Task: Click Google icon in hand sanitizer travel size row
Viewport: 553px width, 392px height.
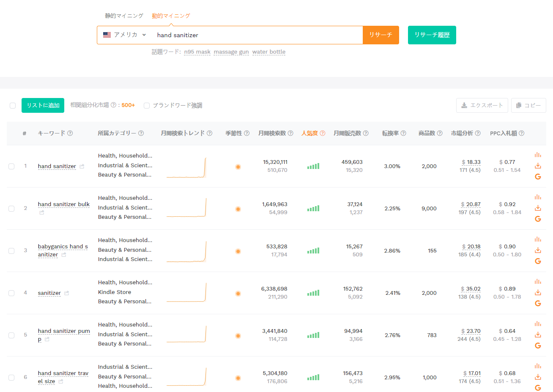Action: pos(538,388)
